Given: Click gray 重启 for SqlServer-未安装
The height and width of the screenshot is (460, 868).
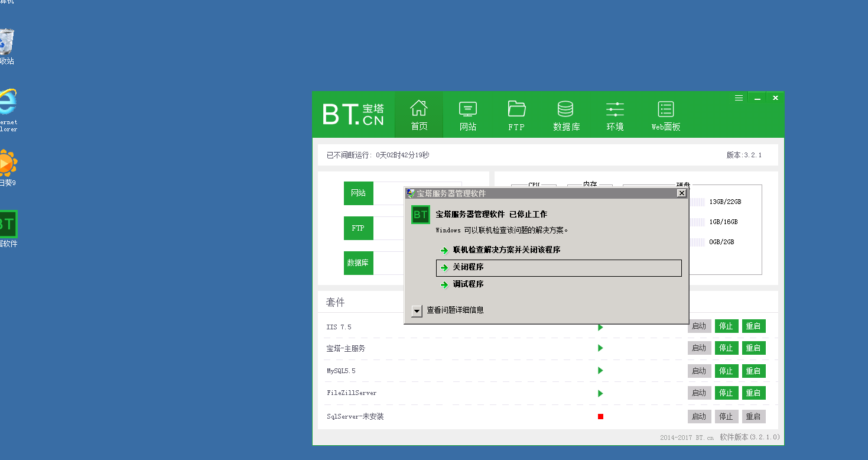Looking at the screenshot, I should (753, 417).
